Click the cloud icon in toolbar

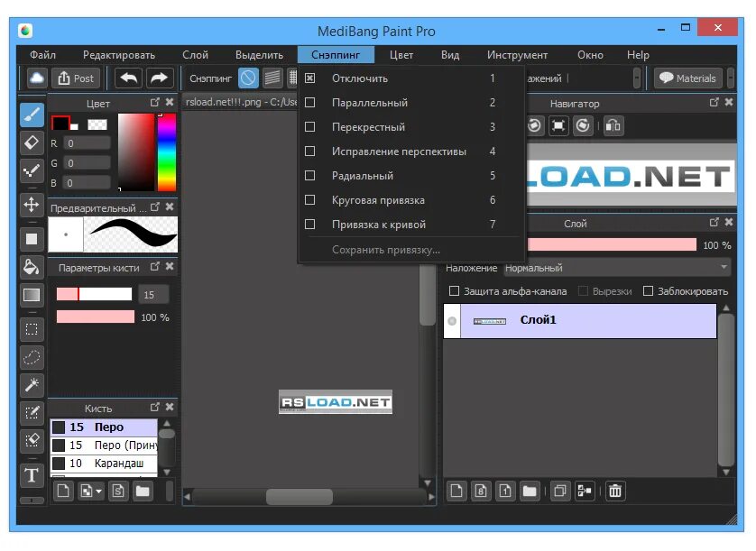coord(37,78)
